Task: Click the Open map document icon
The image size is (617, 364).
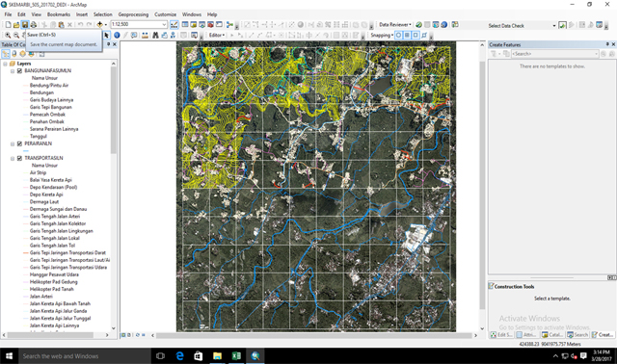Action: tap(16, 25)
